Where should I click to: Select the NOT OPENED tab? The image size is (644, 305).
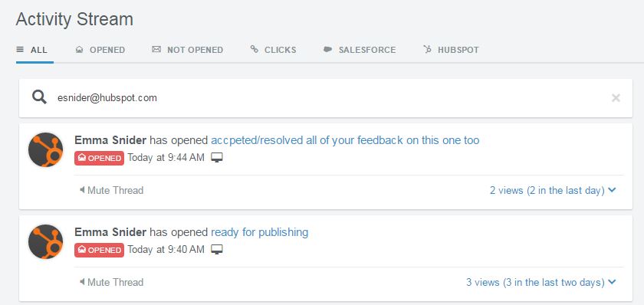tap(188, 50)
